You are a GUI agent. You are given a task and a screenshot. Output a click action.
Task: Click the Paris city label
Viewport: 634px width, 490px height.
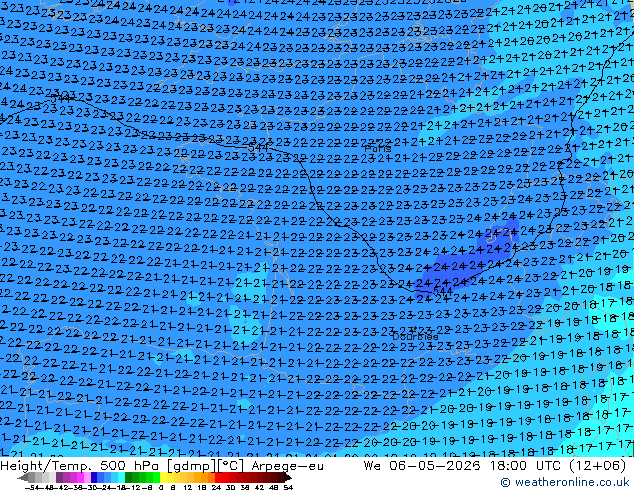pos(378,149)
